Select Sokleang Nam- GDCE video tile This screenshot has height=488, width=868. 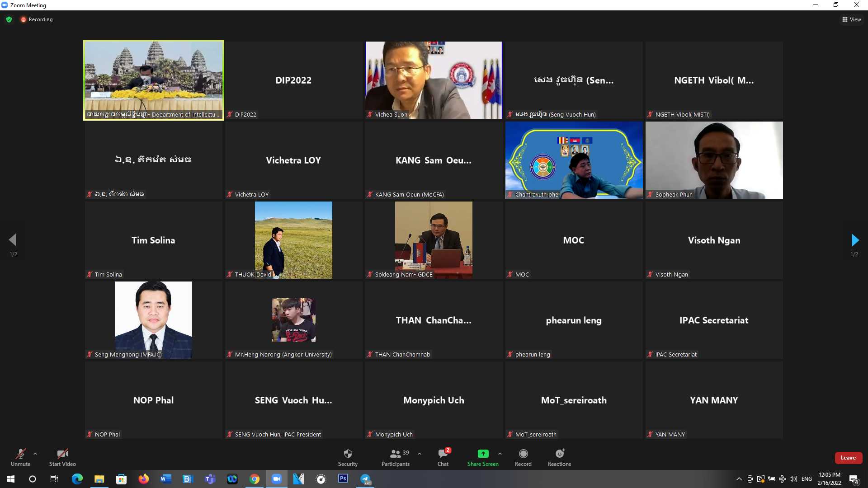coord(434,240)
